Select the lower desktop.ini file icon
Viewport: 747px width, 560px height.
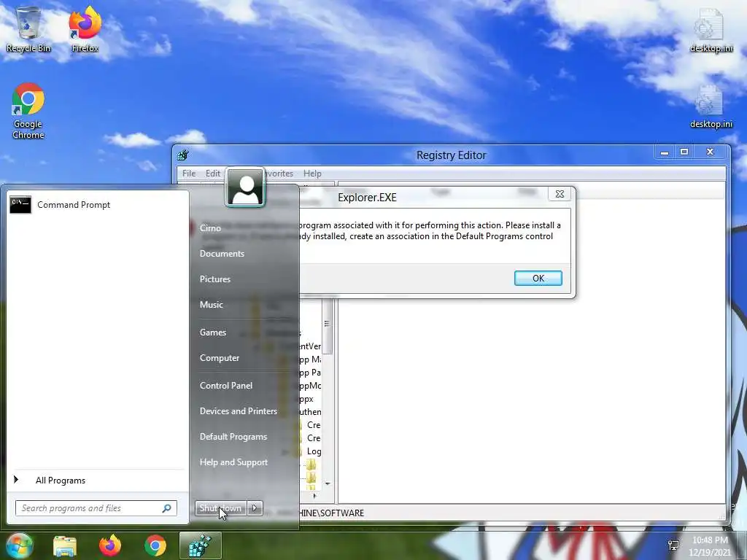711,106
